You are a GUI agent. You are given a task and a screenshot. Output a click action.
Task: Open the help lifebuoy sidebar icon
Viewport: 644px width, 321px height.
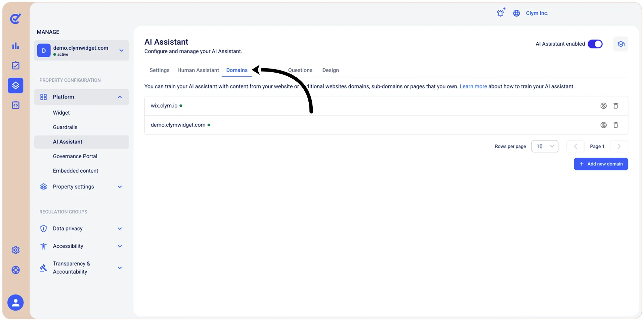(x=15, y=270)
